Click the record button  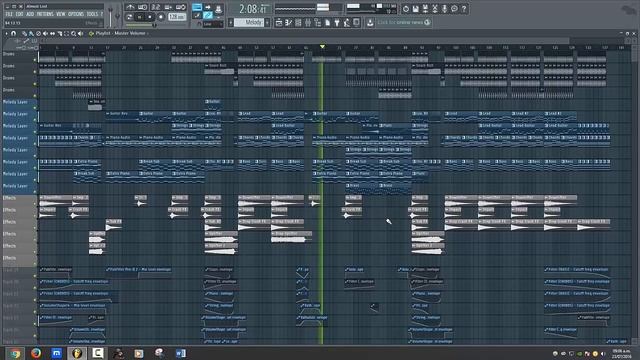[161, 17]
